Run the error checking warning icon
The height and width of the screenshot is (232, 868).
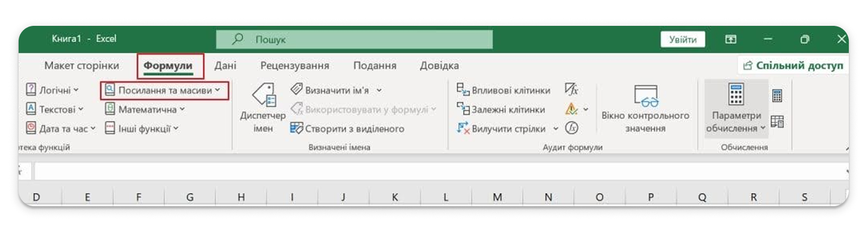(x=571, y=109)
